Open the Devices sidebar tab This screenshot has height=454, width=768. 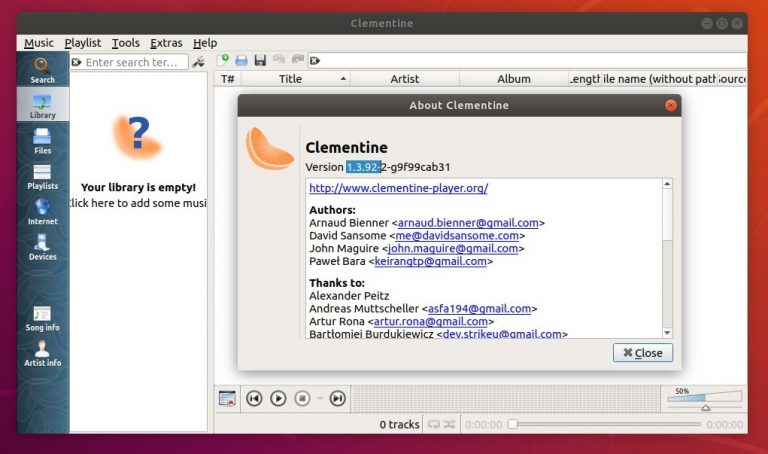42,247
